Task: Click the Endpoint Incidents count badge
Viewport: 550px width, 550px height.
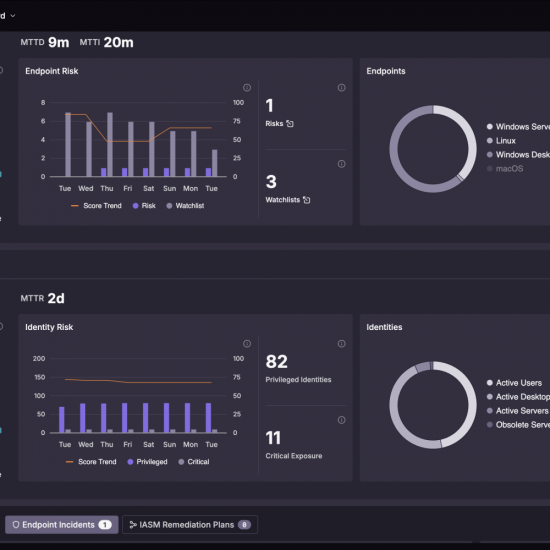Action: point(105,525)
